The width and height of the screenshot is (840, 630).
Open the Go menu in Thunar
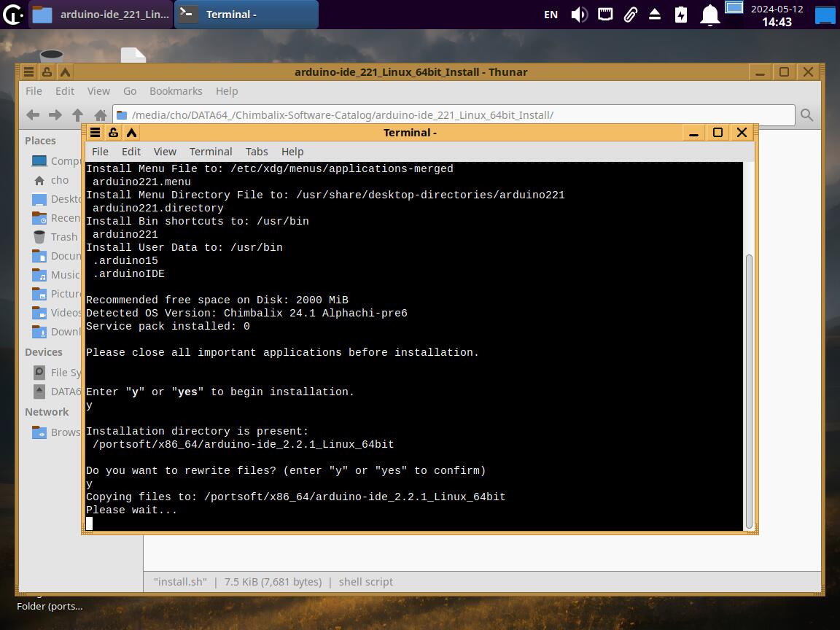[x=130, y=91]
